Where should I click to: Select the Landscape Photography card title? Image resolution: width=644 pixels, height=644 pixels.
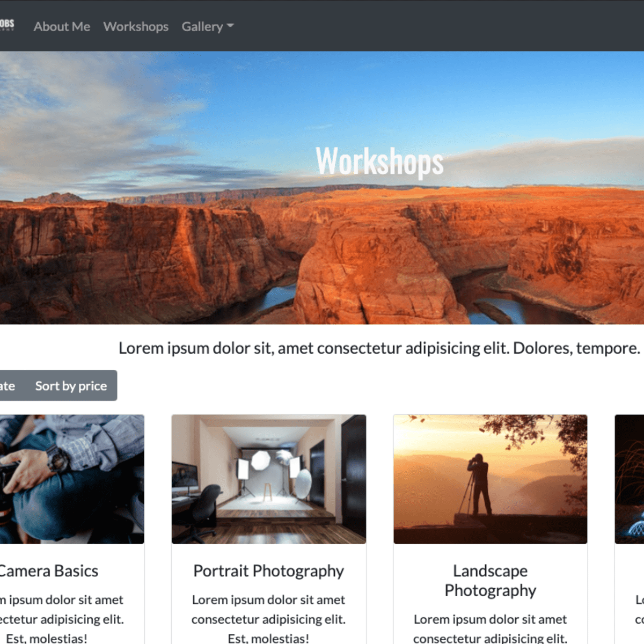coord(491,581)
